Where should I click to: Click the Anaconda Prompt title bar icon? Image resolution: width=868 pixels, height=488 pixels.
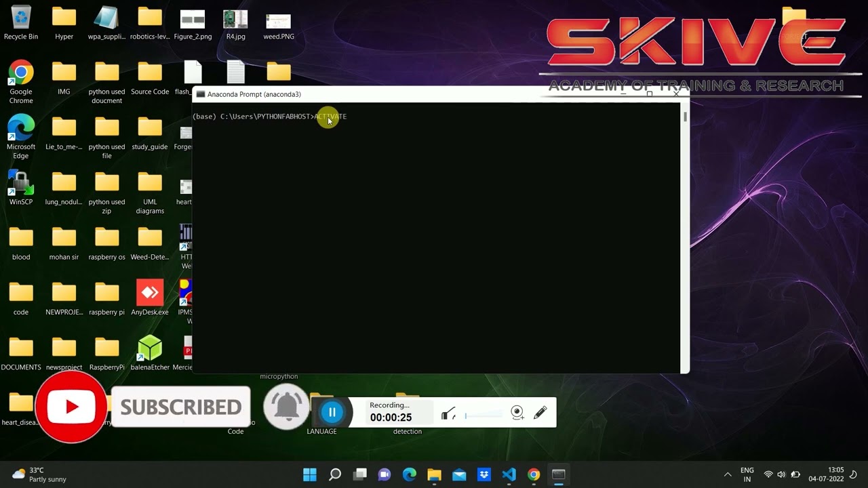coord(201,94)
